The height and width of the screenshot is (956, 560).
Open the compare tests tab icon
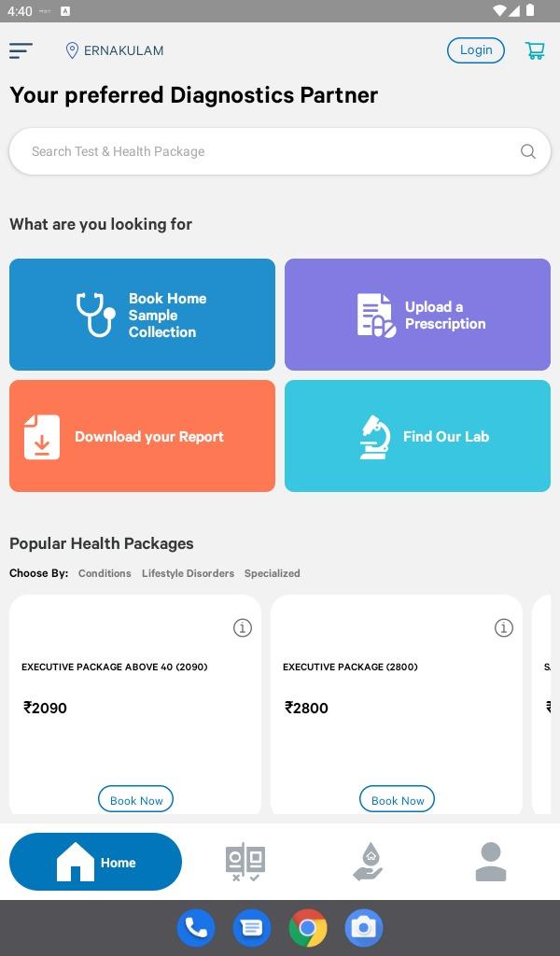pos(245,862)
